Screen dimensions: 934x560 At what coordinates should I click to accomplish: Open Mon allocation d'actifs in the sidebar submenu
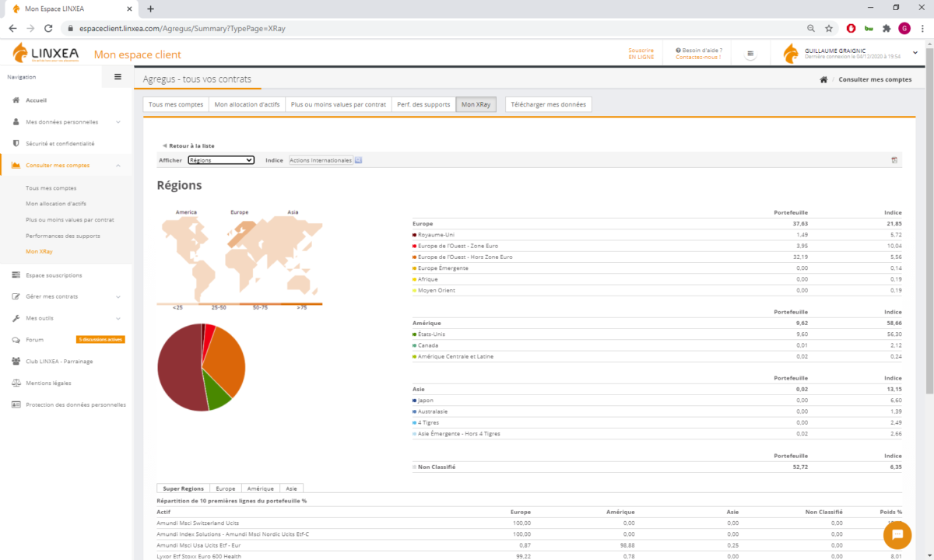(x=56, y=204)
